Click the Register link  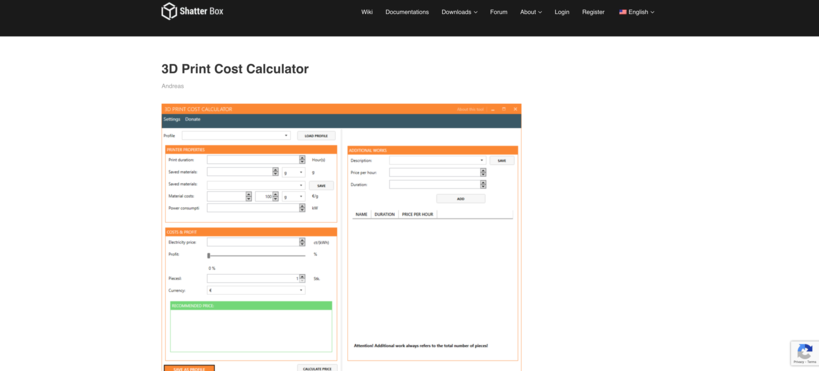point(593,12)
